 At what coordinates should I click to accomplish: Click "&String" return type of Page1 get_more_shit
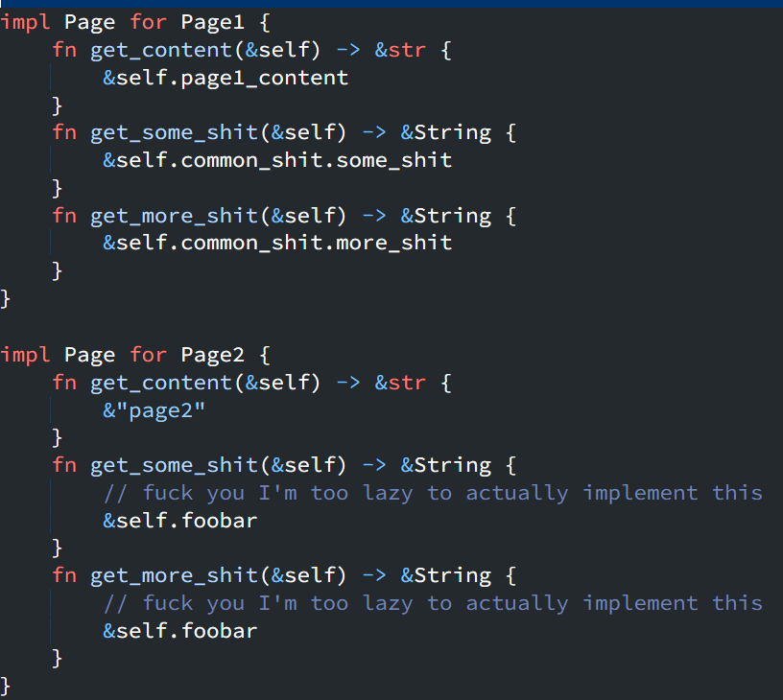446,216
